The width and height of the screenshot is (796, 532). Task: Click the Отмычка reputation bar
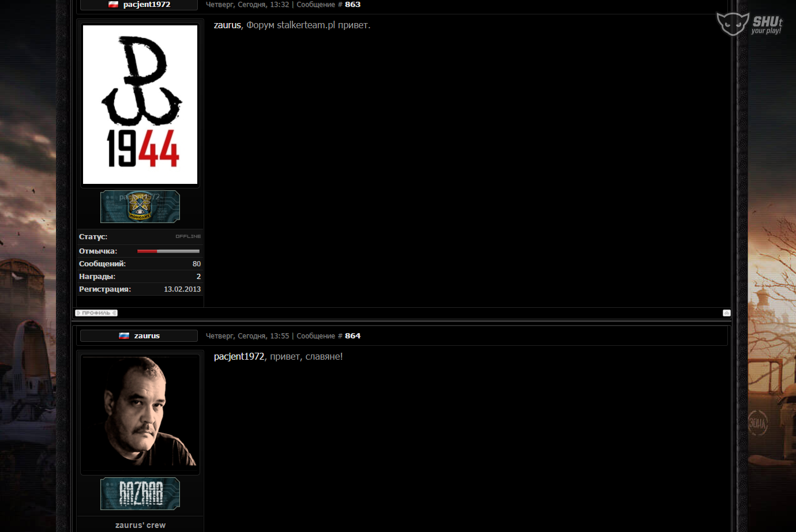[168, 251]
